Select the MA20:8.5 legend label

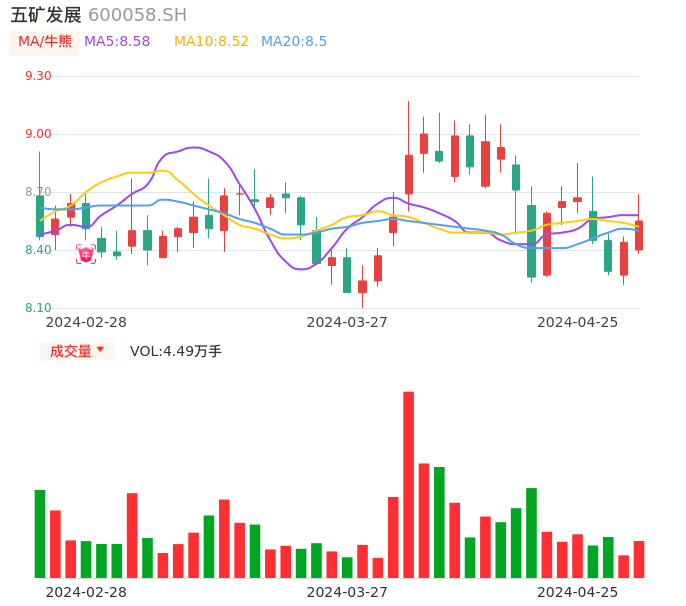click(x=294, y=42)
